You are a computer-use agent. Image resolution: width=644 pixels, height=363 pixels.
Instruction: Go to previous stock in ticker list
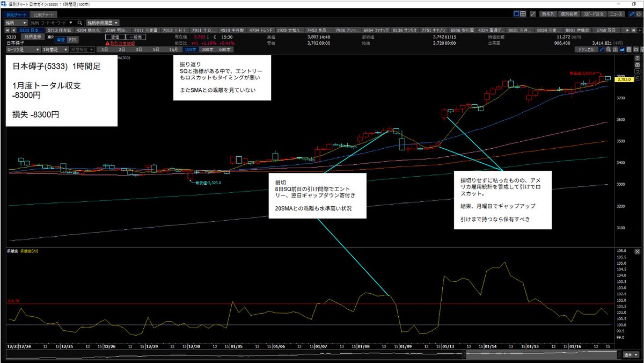[x=14, y=31]
